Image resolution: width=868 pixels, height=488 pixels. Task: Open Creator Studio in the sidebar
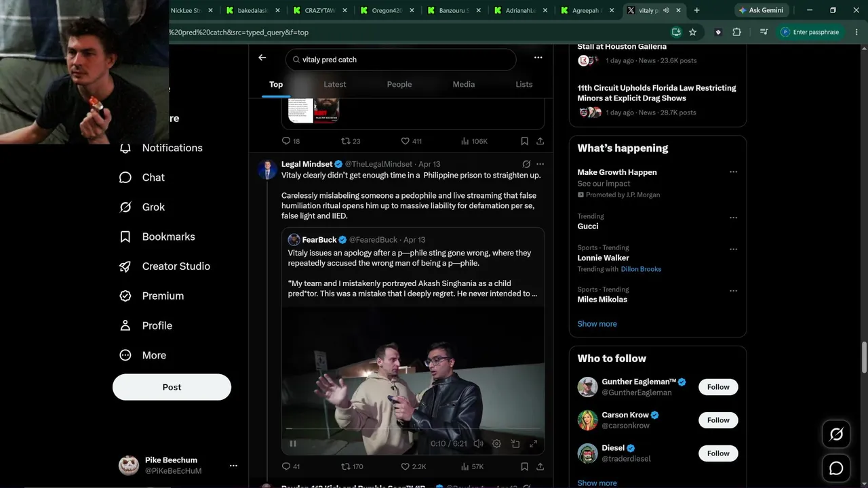tap(164, 266)
